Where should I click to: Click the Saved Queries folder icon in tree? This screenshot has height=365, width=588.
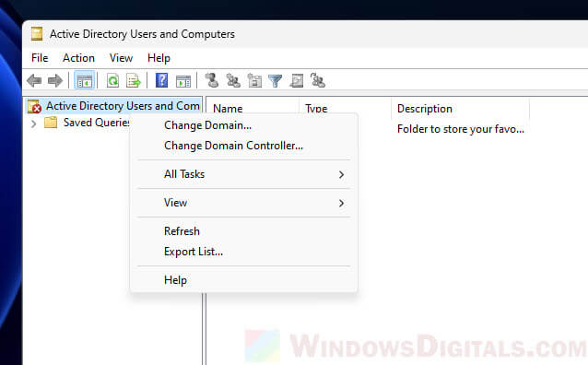point(51,123)
